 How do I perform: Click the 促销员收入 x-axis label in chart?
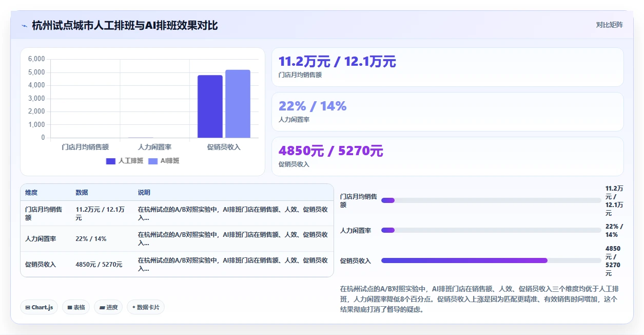[224, 147]
